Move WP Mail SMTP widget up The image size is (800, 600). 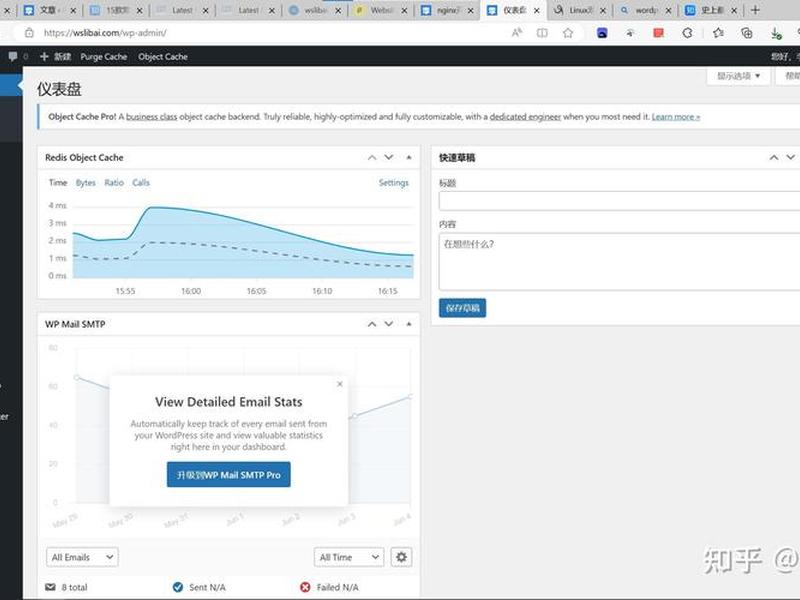[x=372, y=324]
